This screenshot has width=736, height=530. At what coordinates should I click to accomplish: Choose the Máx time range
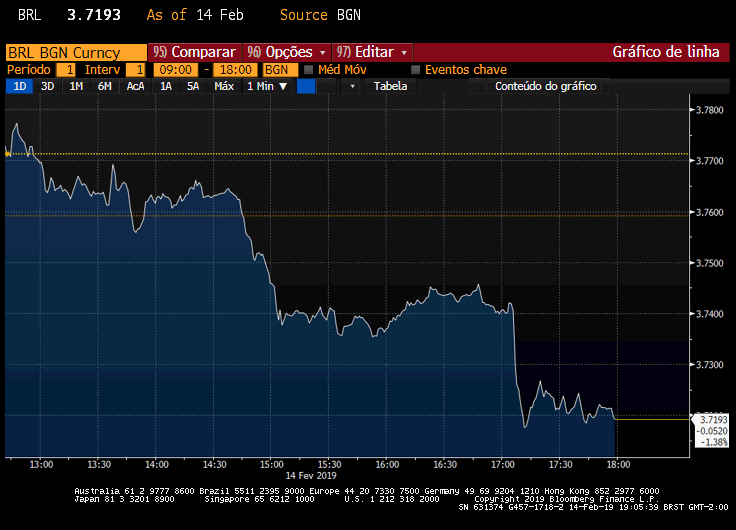[x=224, y=86]
